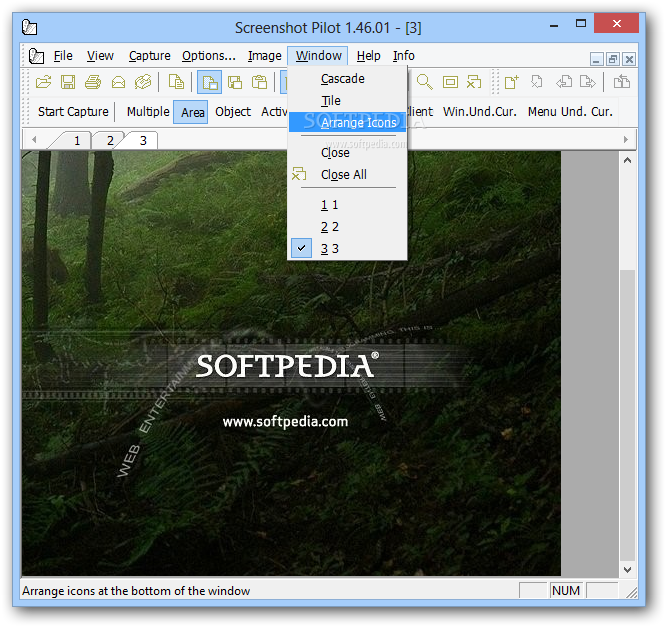Choose Close All in Window menu
The width and height of the screenshot is (666, 627).
tap(347, 175)
